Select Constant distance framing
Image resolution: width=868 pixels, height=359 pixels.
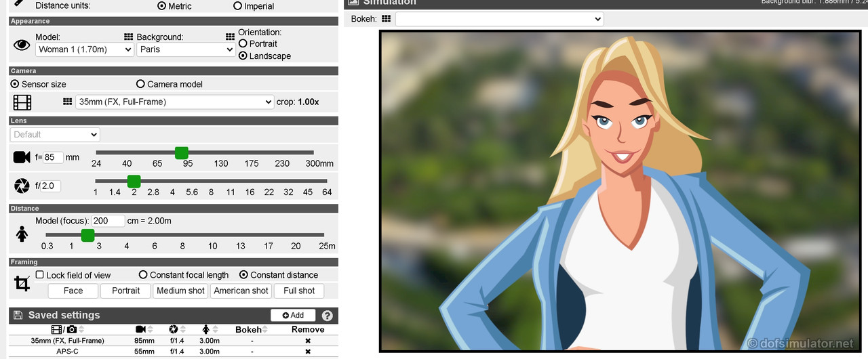pos(243,275)
